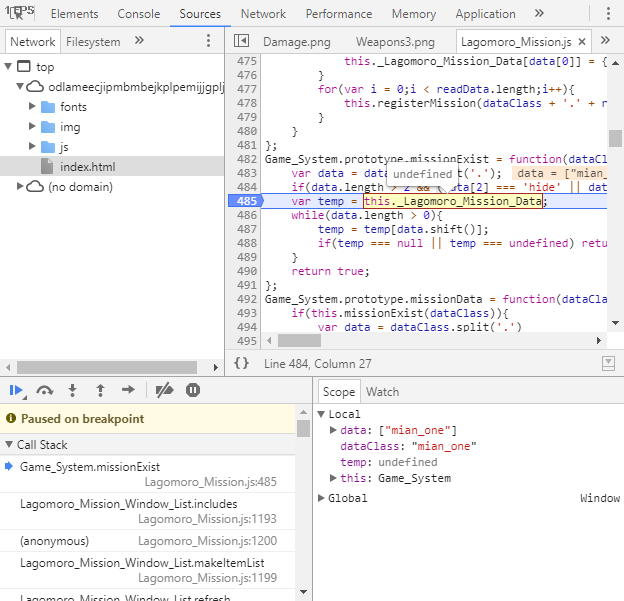Select Game_System.missionExist call stack frame

point(147,474)
